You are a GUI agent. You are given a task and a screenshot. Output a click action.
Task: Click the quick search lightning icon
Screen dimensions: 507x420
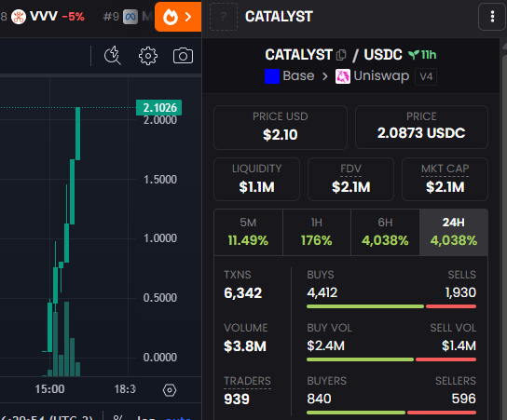(x=113, y=56)
